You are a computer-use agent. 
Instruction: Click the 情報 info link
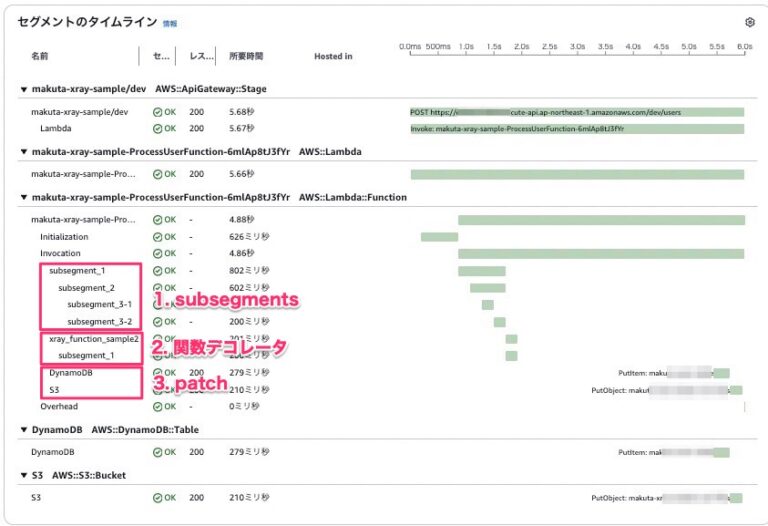pos(170,22)
